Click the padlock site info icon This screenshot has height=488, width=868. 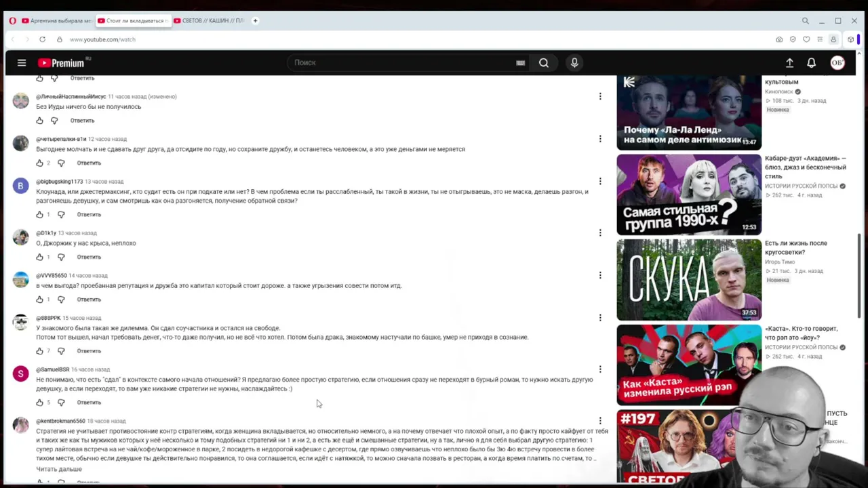tap(60, 39)
